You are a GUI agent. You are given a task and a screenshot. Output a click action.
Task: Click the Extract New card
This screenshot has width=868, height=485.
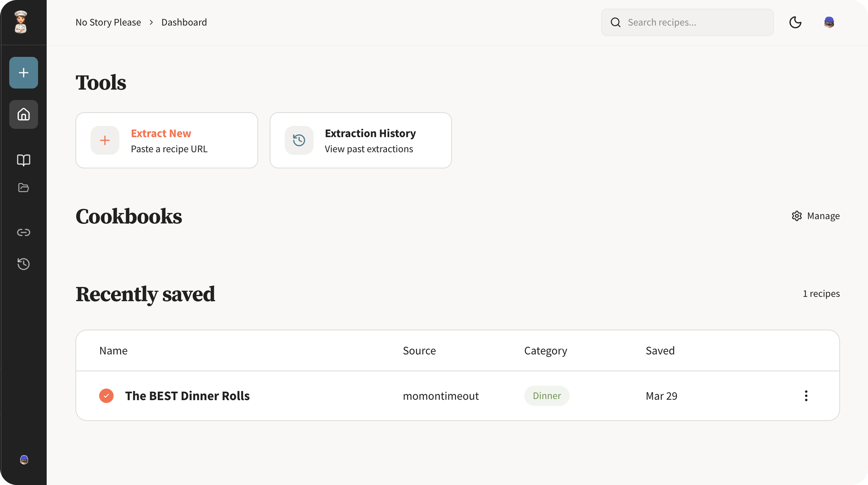click(x=167, y=140)
